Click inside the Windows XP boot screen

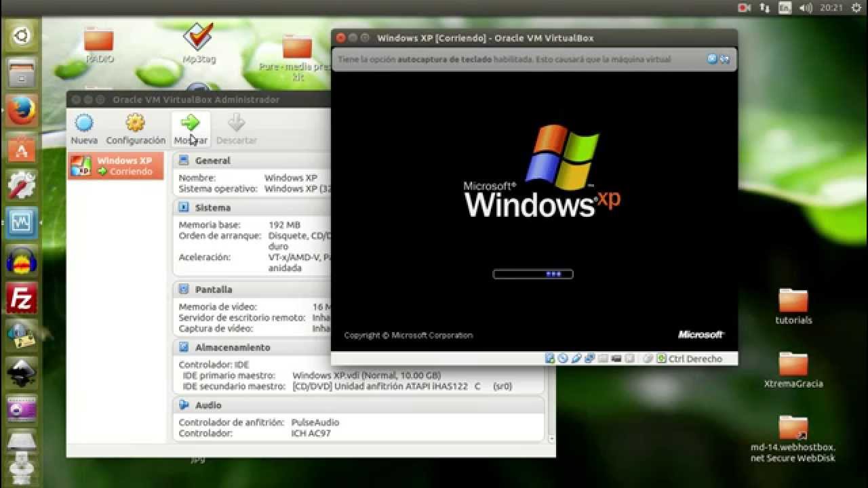pyautogui.click(x=534, y=211)
